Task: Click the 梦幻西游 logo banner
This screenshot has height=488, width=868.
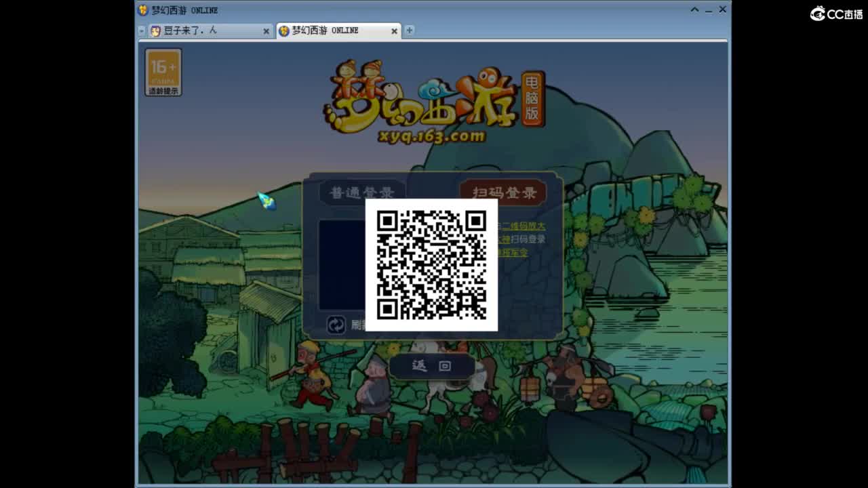Action: [x=433, y=102]
